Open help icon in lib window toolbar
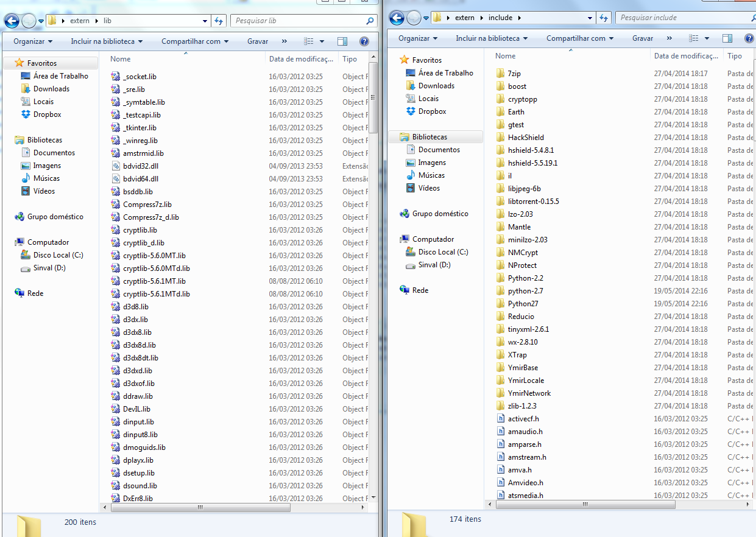The height and width of the screenshot is (537, 756). [x=364, y=41]
